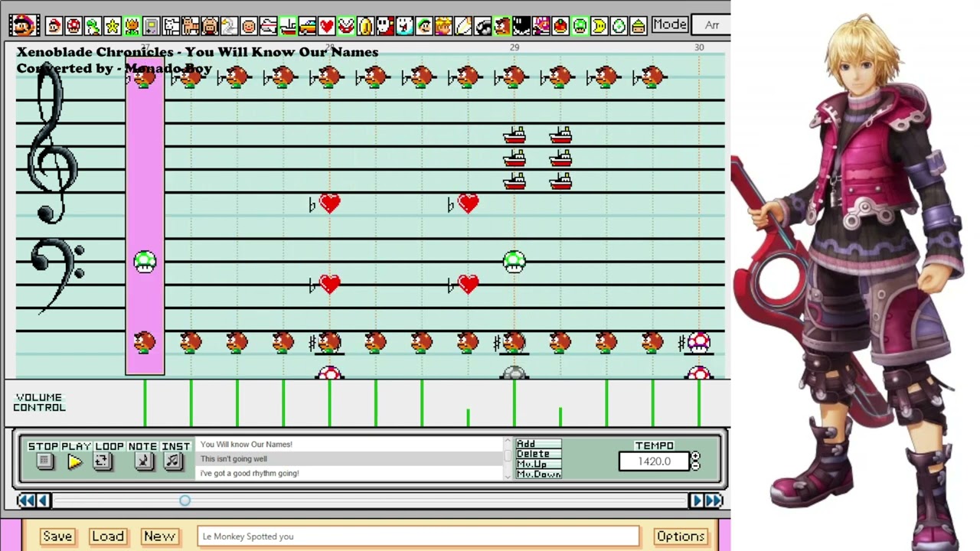Click Mv.Up to move song up
The height and width of the screenshot is (551, 980).
click(x=538, y=464)
